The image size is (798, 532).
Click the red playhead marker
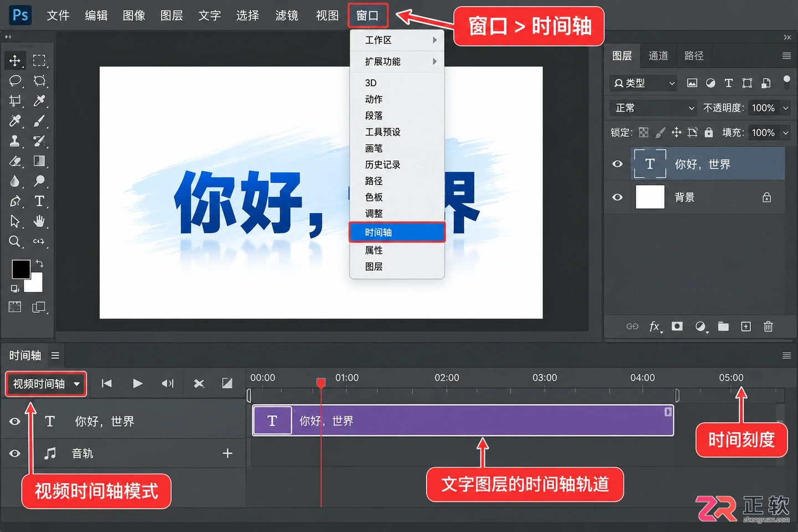coord(321,383)
